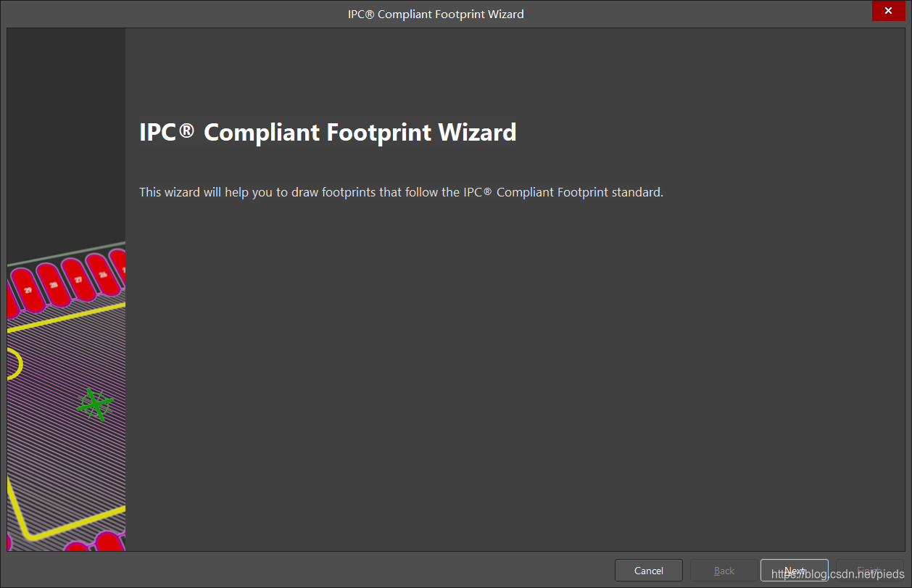Click the Next button

[794, 571]
